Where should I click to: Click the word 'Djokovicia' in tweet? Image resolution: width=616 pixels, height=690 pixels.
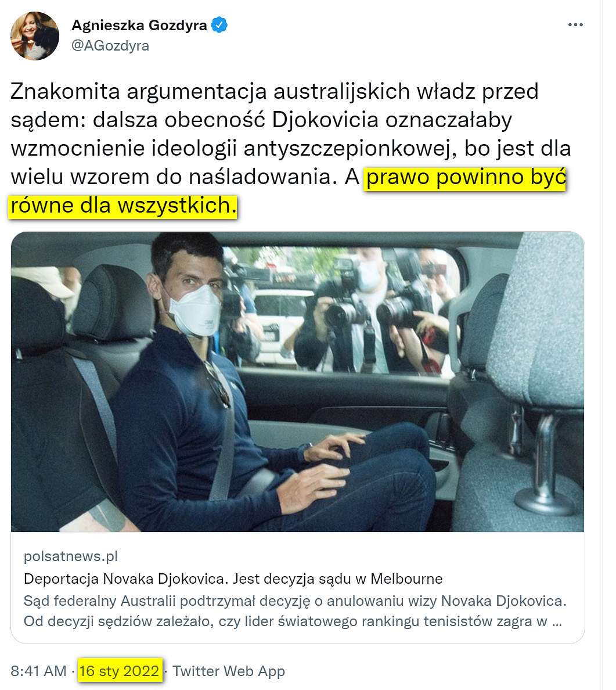325,120
